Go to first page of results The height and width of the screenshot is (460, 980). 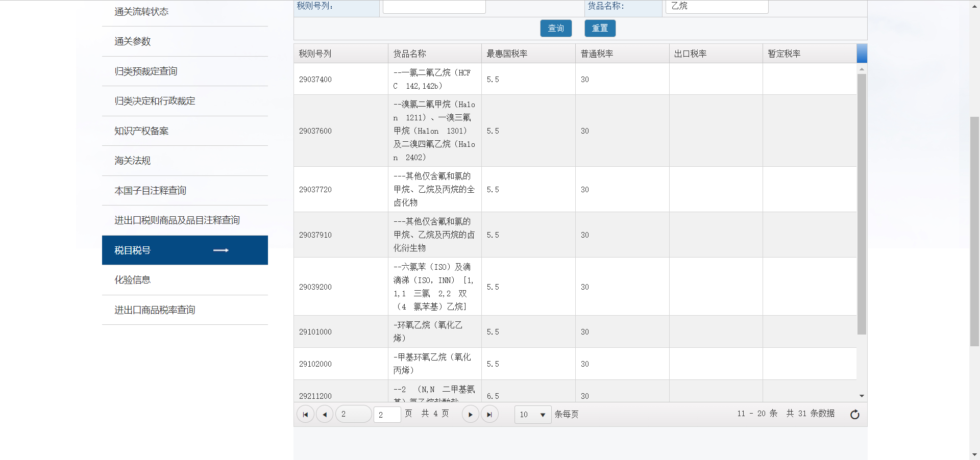point(305,414)
